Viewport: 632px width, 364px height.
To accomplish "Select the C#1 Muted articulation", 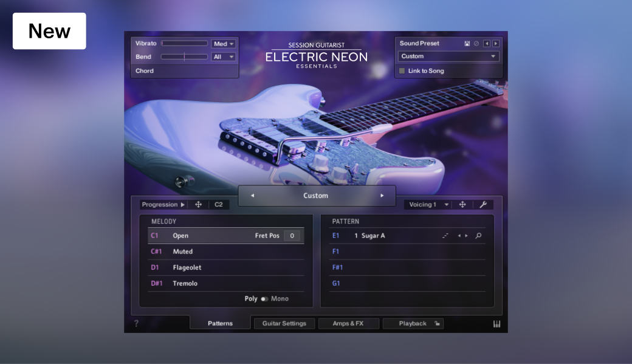I will 225,252.
